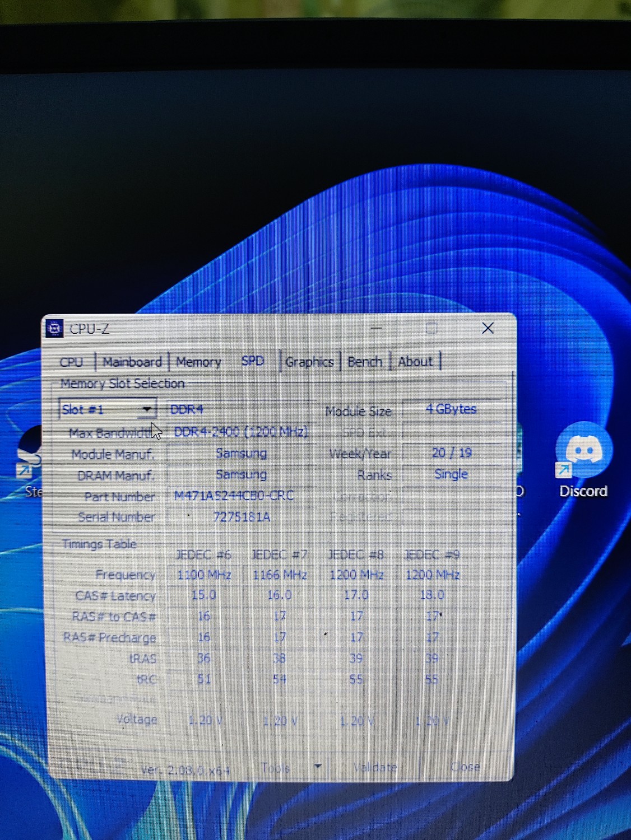Switch to the Memory tab
The height and width of the screenshot is (840, 631).
click(198, 362)
